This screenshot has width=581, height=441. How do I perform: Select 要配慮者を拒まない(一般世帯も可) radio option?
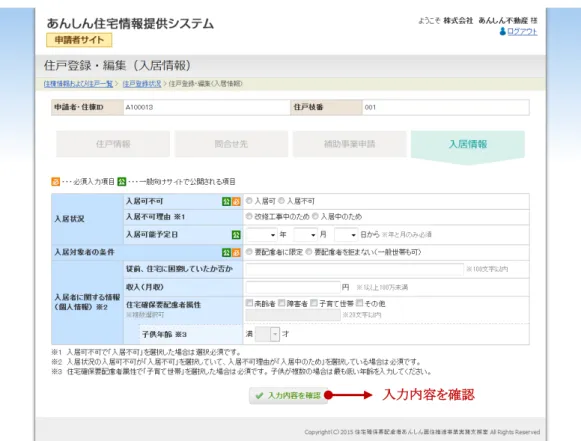309,252
